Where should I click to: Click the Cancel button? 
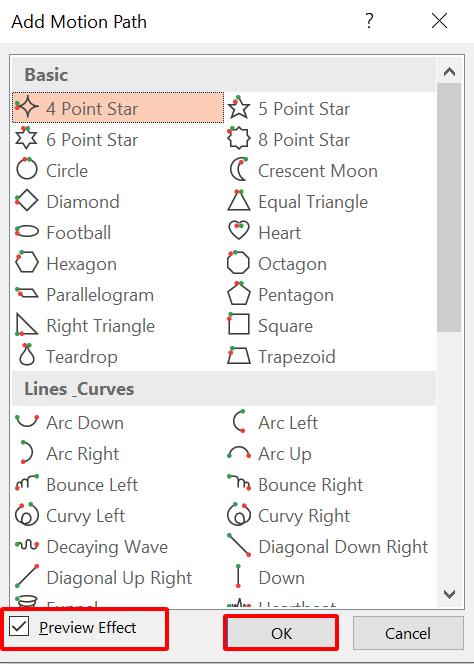(x=408, y=633)
